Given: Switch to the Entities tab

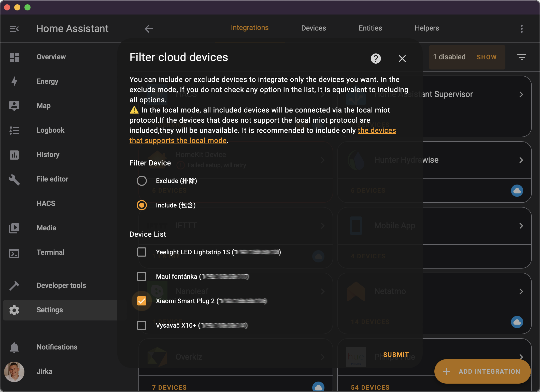Looking at the screenshot, I should click(370, 28).
